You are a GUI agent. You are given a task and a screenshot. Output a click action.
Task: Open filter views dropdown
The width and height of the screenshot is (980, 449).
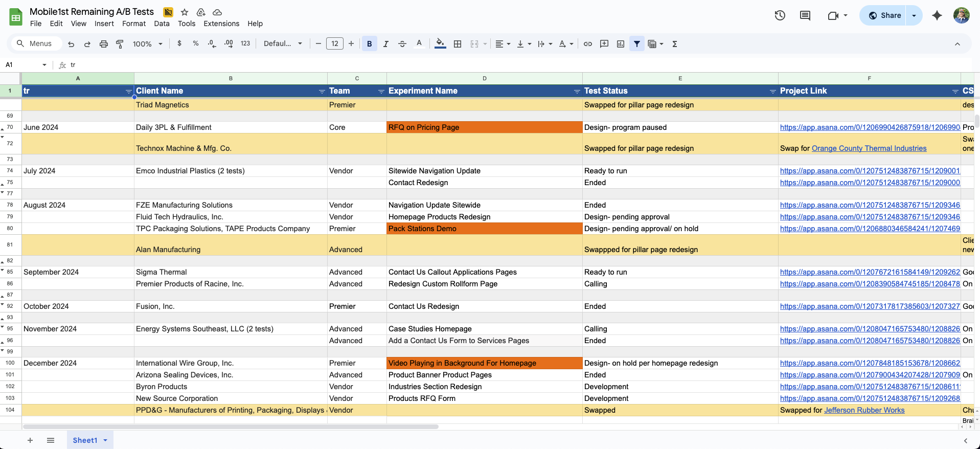[655, 44]
